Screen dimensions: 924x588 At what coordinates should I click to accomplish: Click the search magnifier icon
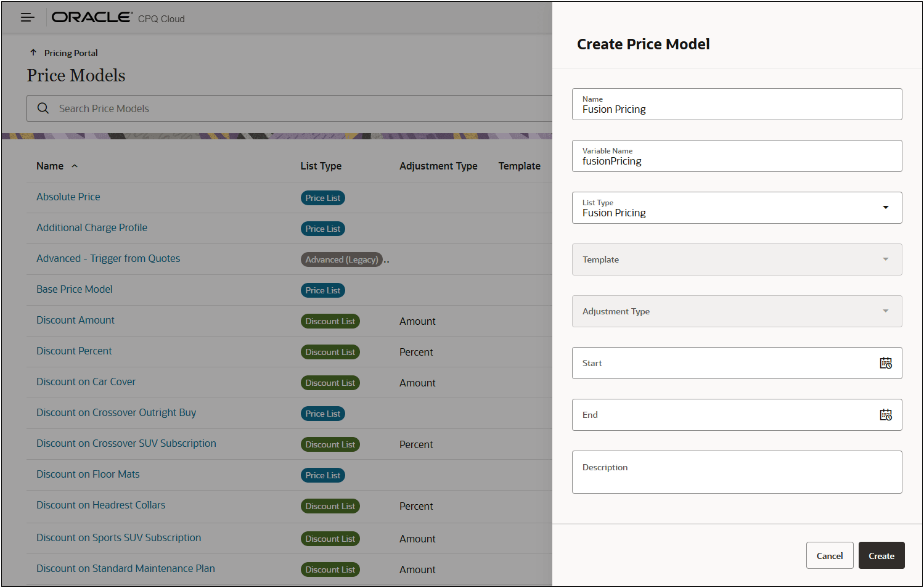click(43, 108)
